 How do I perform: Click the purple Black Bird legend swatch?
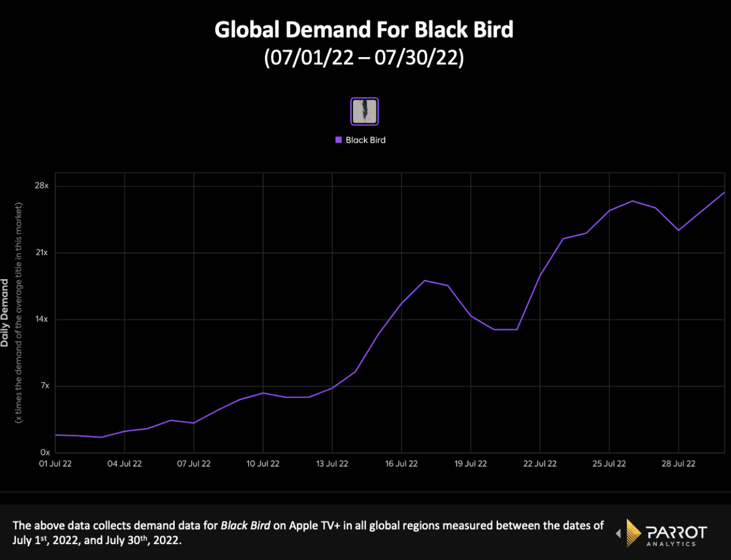[x=338, y=140]
